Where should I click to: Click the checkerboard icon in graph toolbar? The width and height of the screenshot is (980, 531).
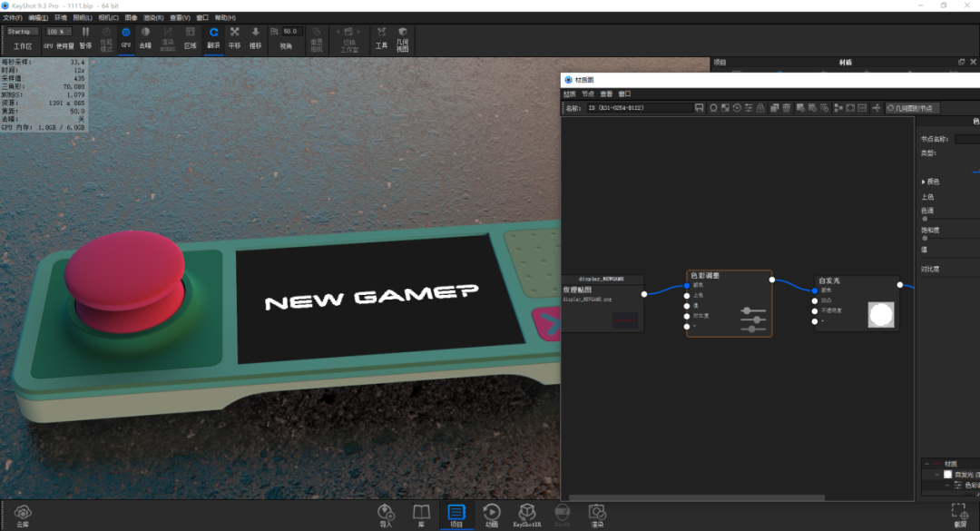tap(725, 108)
